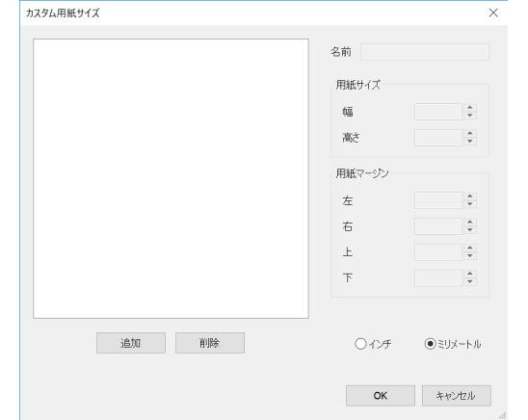Select the インチ radio button

click(x=360, y=344)
